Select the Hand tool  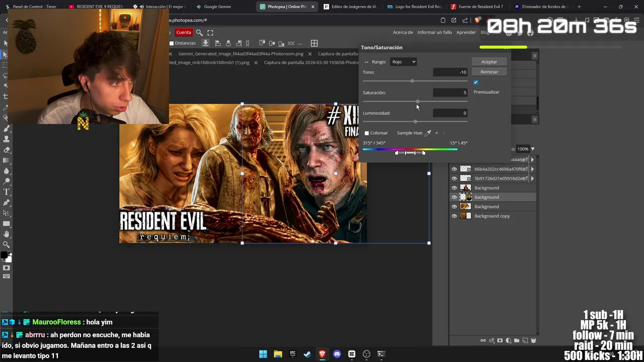(x=7, y=234)
